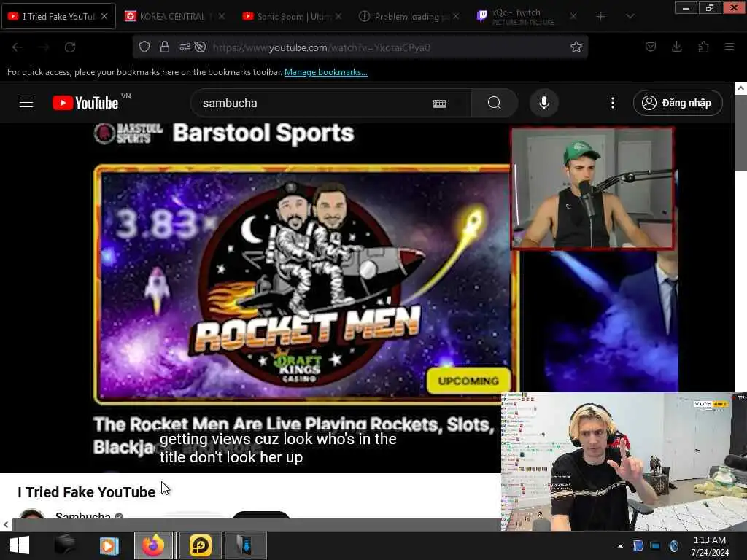Close the Sonic Boom tab
The height and width of the screenshot is (560, 747).
[x=338, y=16]
